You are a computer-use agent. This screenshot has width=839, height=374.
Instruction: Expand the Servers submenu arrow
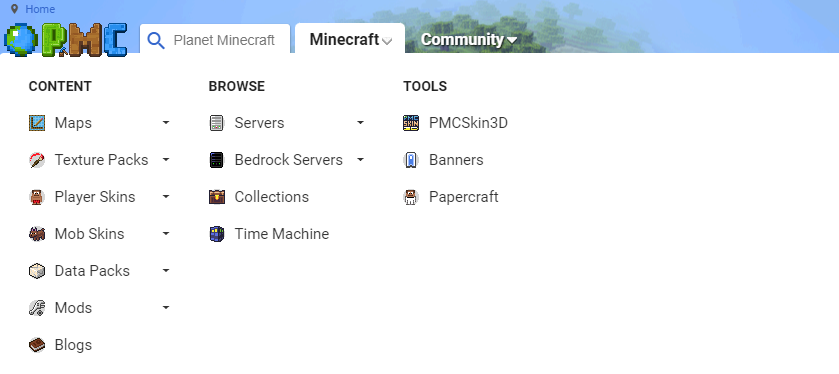(360, 123)
